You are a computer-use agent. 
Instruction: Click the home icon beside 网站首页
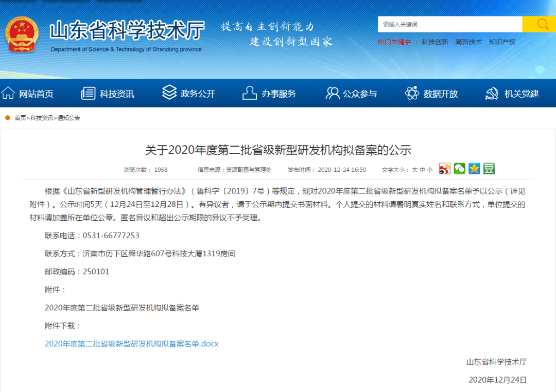click(8, 93)
